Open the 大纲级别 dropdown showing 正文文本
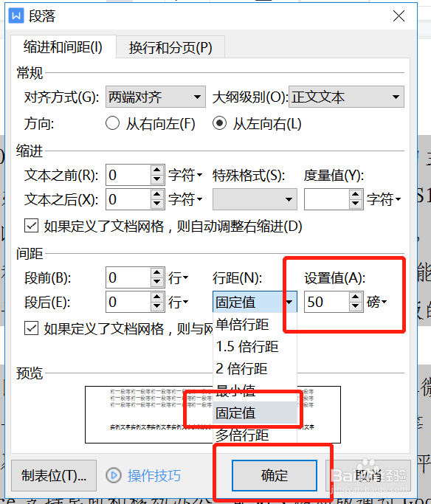The height and width of the screenshot is (504, 431). click(x=346, y=97)
